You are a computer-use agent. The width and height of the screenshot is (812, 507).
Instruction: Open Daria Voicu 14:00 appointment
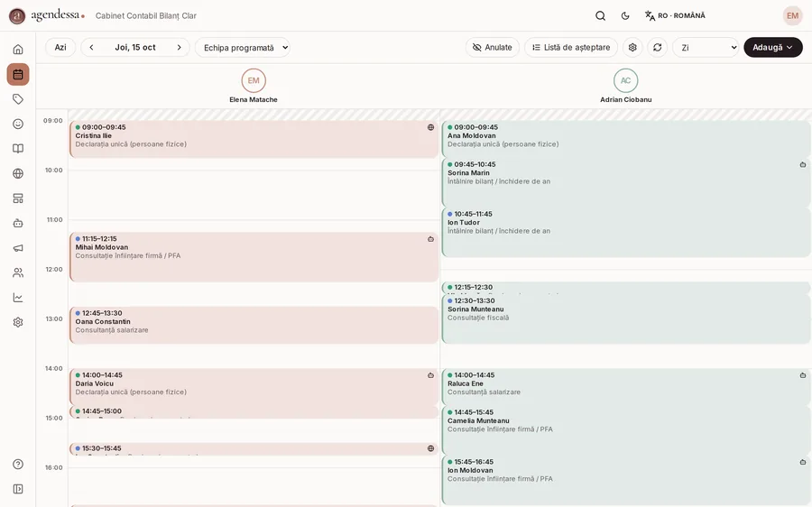point(254,386)
